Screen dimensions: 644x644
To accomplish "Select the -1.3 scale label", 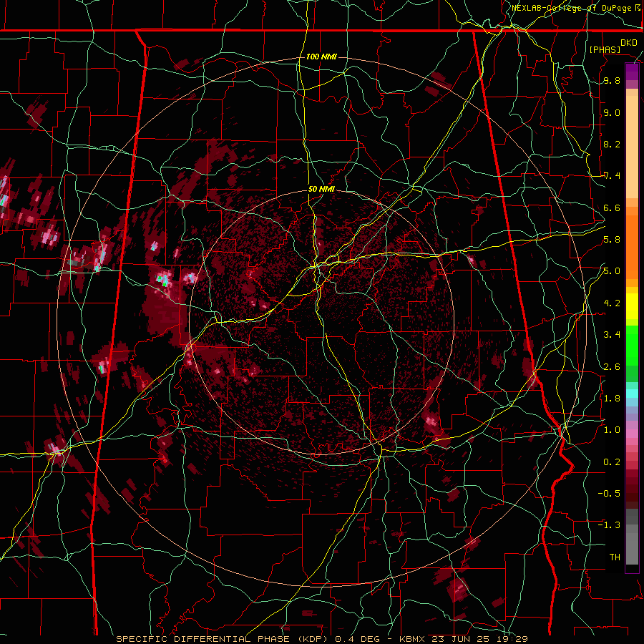I will click(609, 525).
